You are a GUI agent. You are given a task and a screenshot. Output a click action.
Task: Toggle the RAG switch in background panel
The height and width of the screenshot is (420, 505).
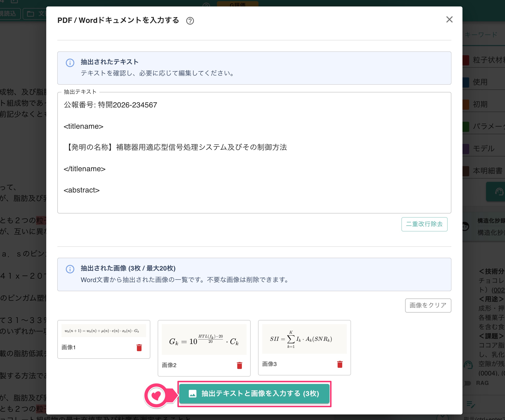point(467,383)
